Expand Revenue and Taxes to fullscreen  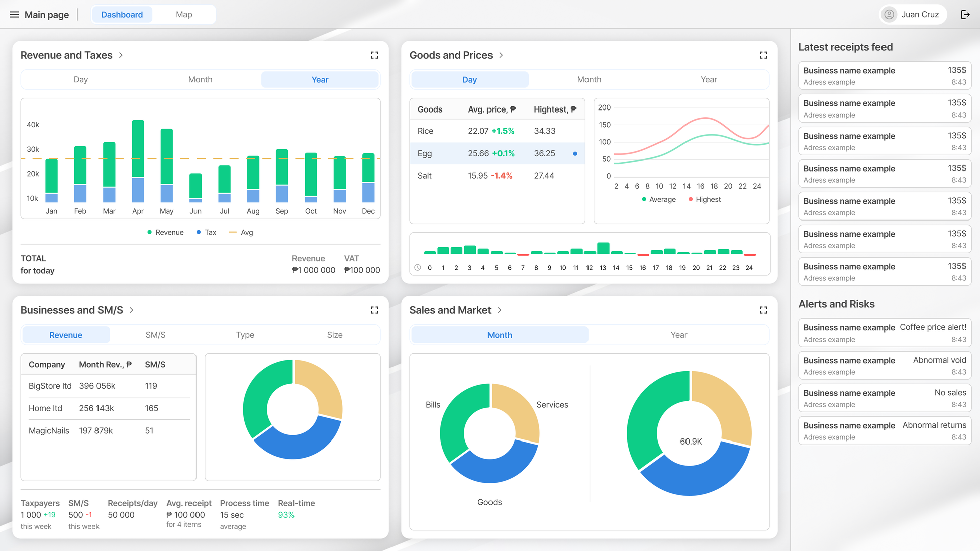click(374, 55)
